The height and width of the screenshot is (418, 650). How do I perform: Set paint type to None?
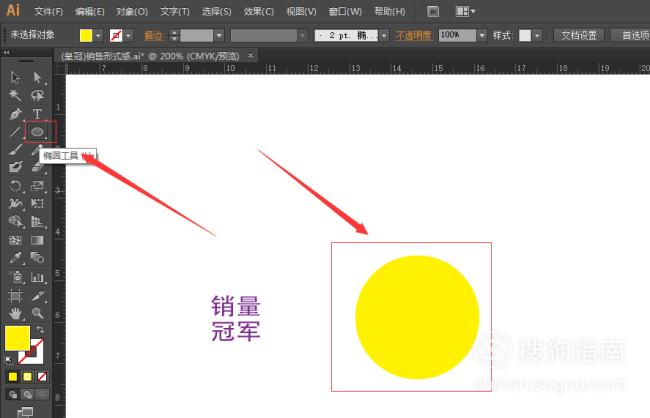point(42,376)
